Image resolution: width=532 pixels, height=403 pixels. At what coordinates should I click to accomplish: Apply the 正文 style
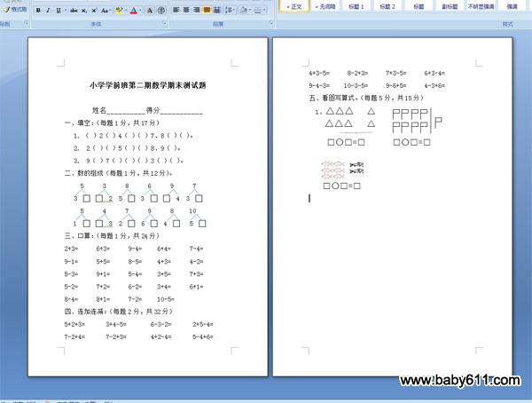tap(295, 6)
